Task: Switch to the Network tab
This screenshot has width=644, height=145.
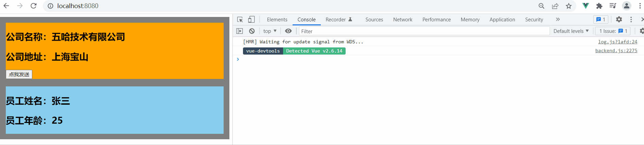Action: coord(403,20)
